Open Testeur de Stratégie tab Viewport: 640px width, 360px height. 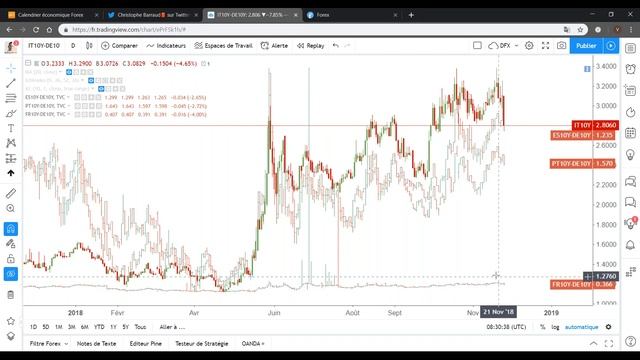[202, 344]
